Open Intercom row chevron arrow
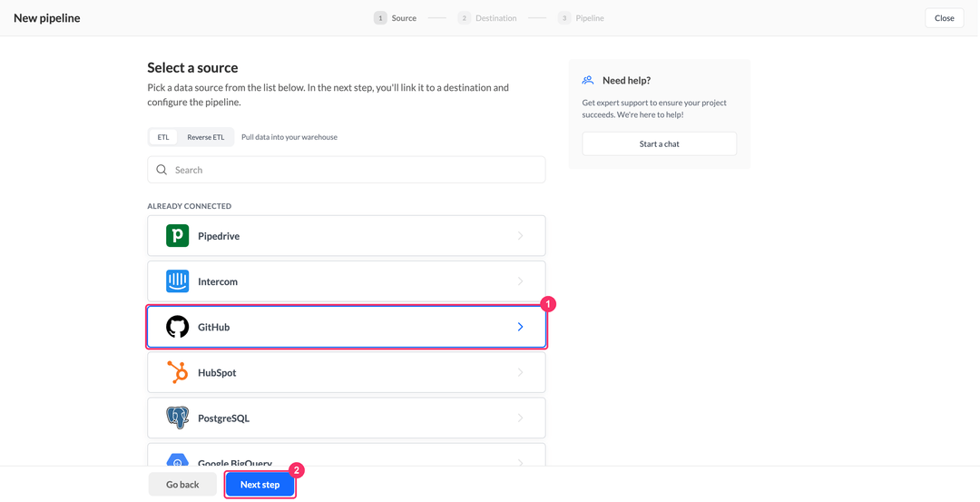The width and height of the screenshot is (980, 502). point(520,281)
